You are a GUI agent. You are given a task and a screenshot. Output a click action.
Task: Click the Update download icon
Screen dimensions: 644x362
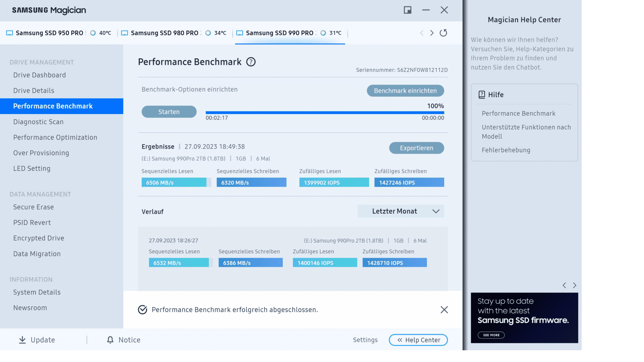pyautogui.click(x=22, y=340)
